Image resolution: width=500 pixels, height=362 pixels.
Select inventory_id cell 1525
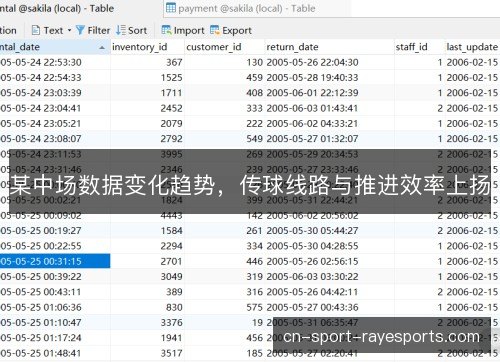tap(147, 78)
